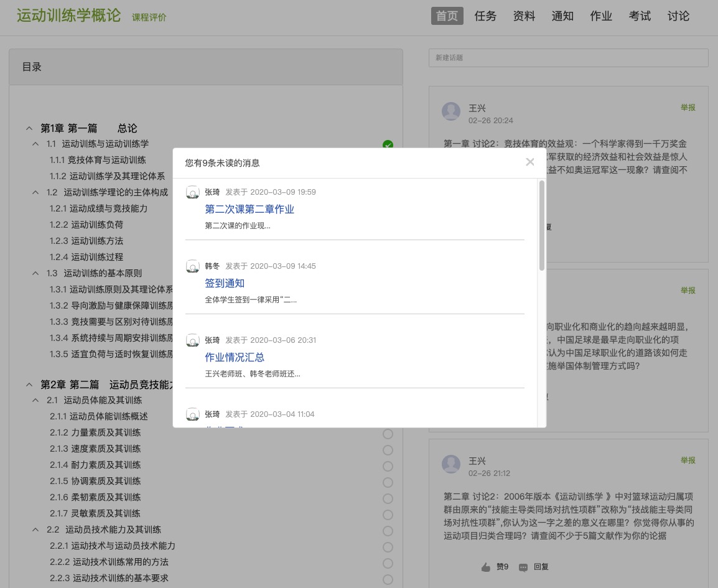Collapse section 1.2 运动训练学理论的主体构成
718x588 pixels.
35,192
